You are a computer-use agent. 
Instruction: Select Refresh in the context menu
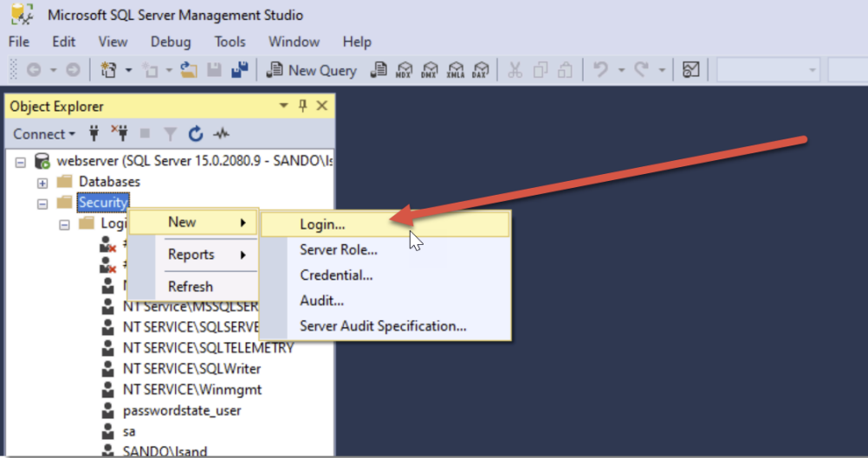pos(193,287)
